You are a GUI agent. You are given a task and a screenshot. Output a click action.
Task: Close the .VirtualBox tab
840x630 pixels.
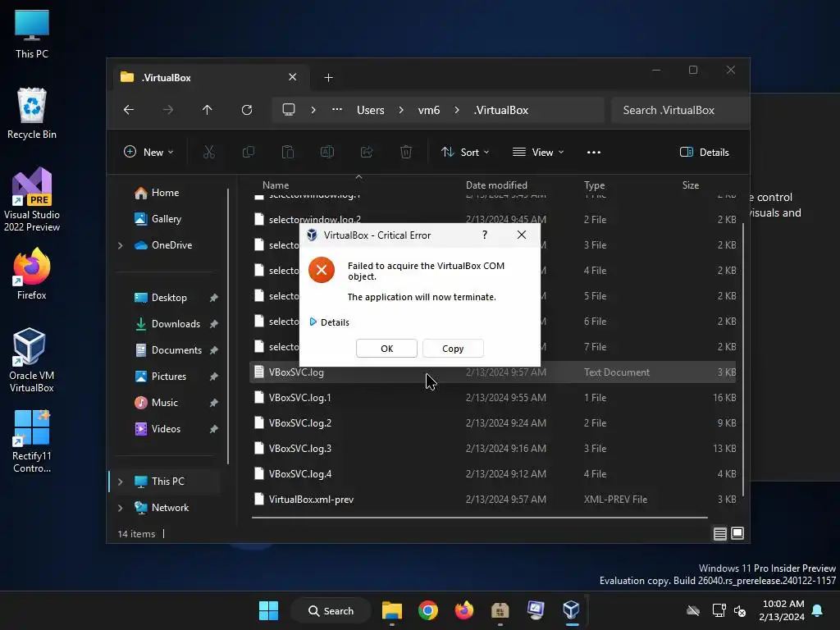pyautogui.click(x=293, y=77)
